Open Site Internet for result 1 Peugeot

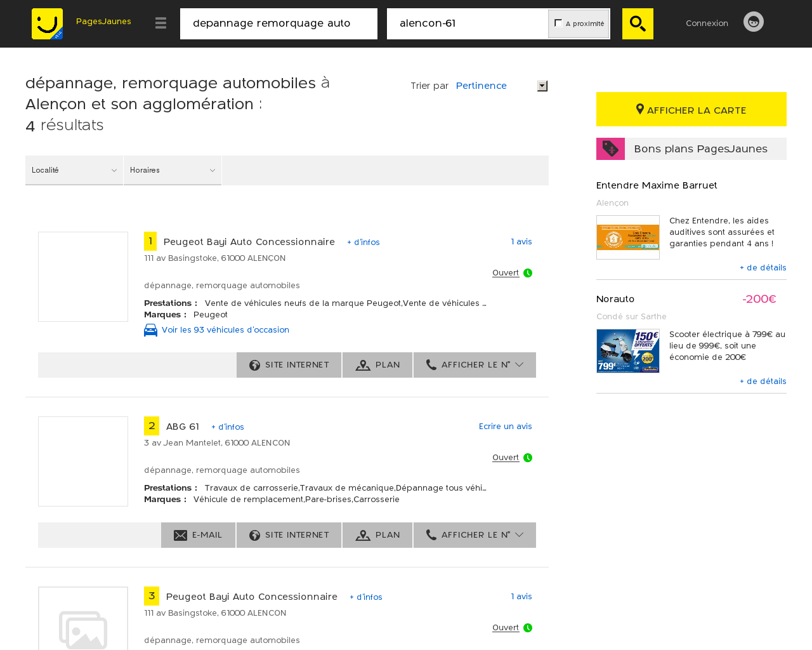[289, 365]
